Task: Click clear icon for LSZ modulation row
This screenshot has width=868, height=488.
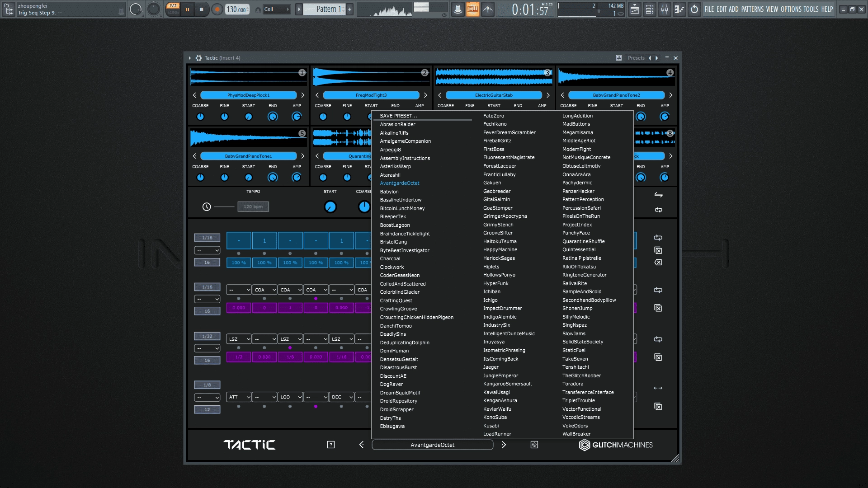Action: pos(658,357)
